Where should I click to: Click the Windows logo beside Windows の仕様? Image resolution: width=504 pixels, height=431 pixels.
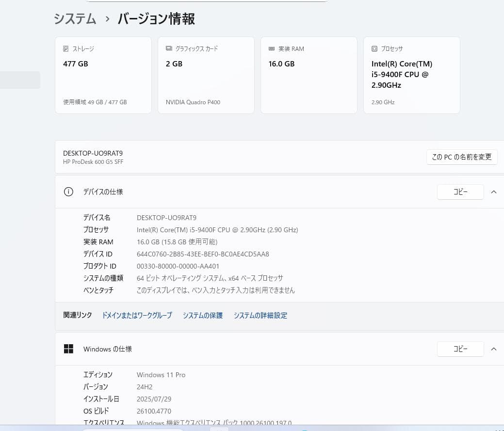[68, 349]
